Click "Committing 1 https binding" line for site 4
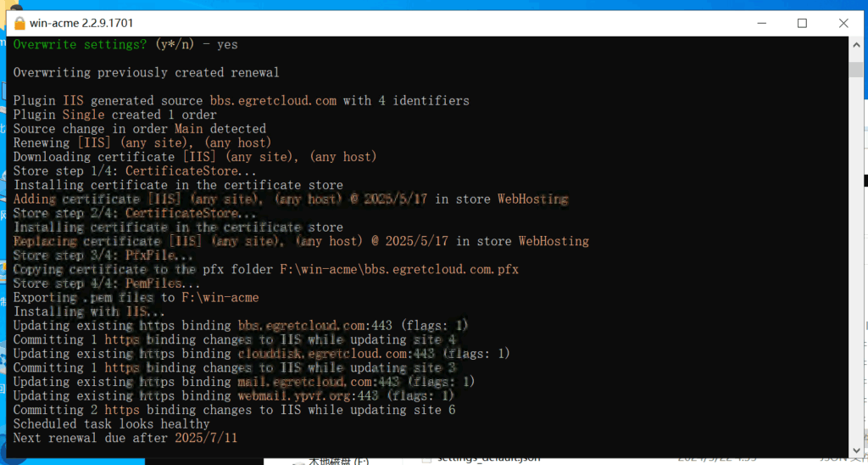The image size is (868, 465). [234, 339]
